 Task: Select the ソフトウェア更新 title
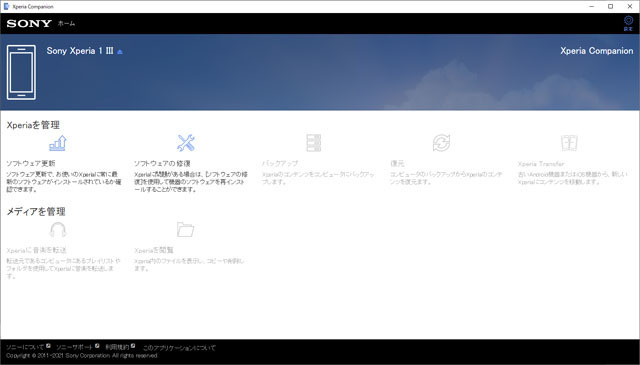tap(31, 163)
